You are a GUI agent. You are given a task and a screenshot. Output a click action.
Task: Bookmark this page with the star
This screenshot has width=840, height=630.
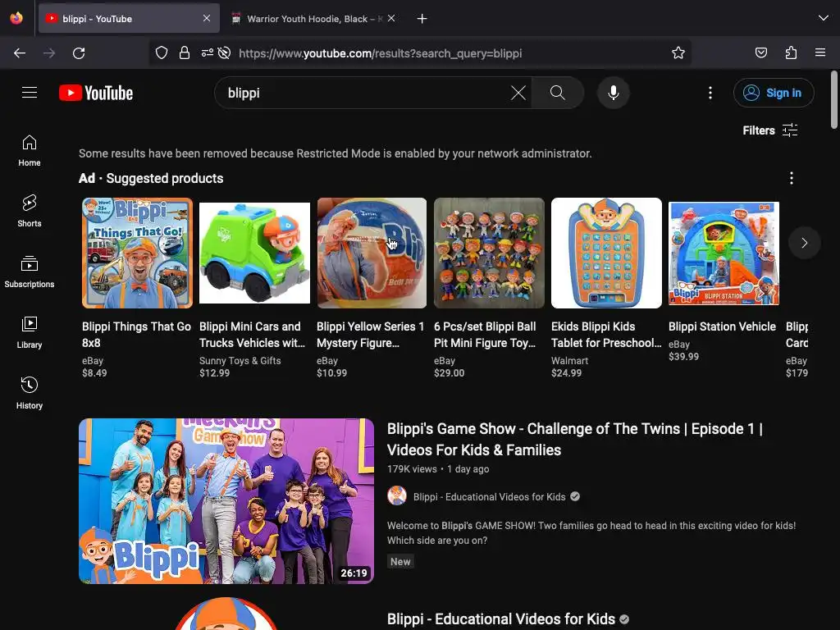coord(678,52)
